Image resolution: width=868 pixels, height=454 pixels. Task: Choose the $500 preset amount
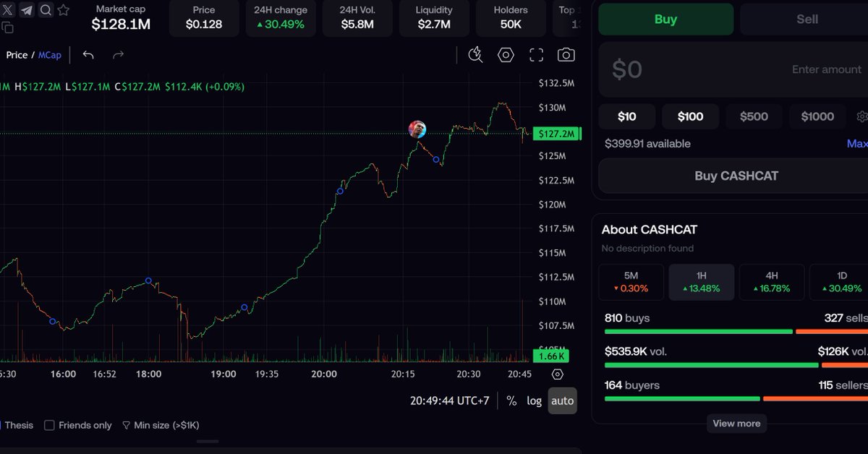pyautogui.click(x=754, y=116)
